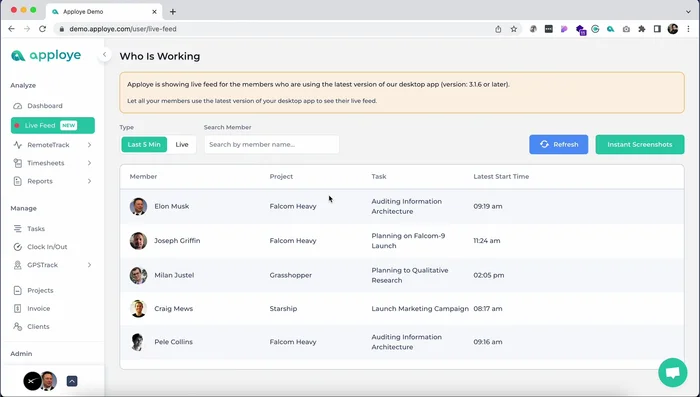This screenshot has width=700, height=397.
Task: Click the Timesheets sidebar icon
Action: tap(17, 163)
